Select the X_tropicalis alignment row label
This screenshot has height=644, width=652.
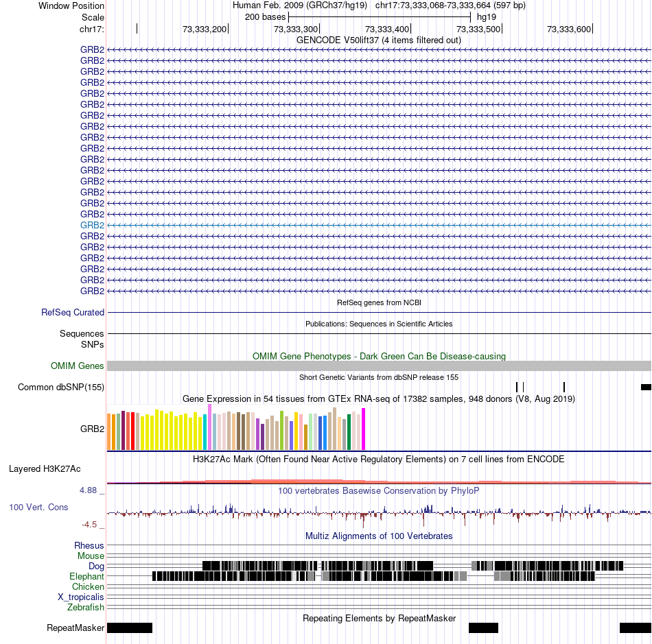[81, 597]
